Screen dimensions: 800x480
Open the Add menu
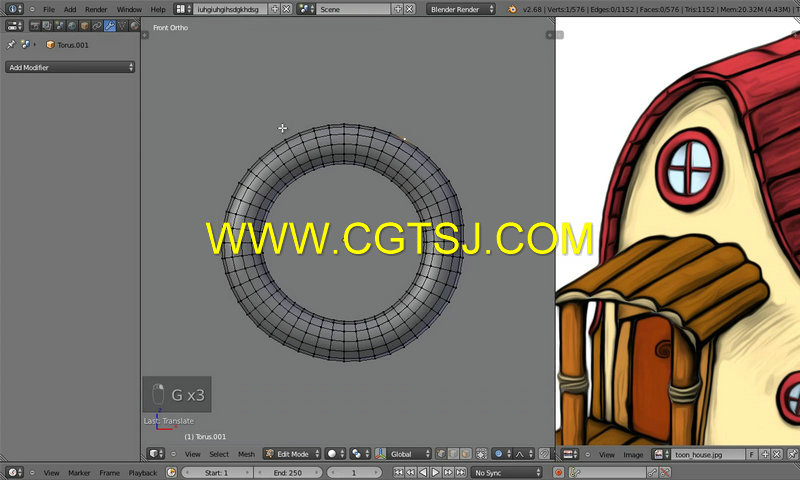[70, 9]
